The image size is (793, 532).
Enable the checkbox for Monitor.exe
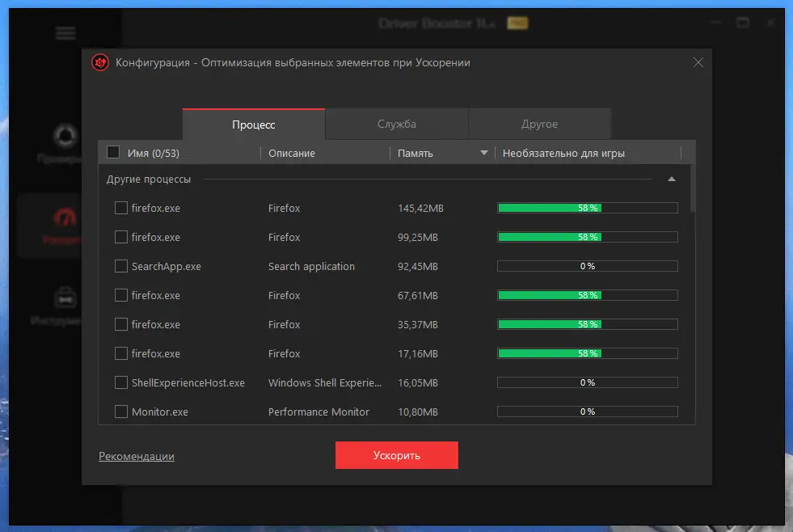click(x=121, y=412)
